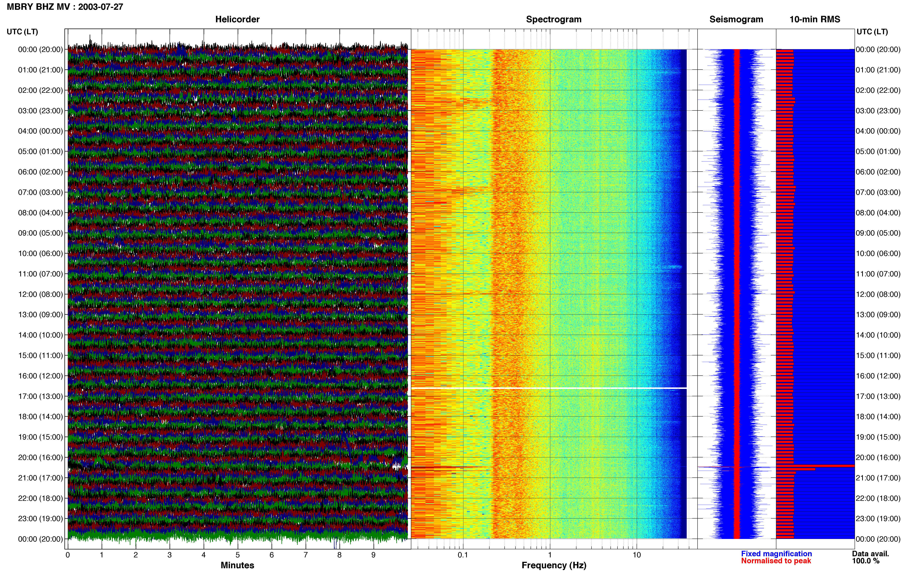
Task: Click the left time label '16:00 (12:00)'
Action: click(x=41, y=376)
